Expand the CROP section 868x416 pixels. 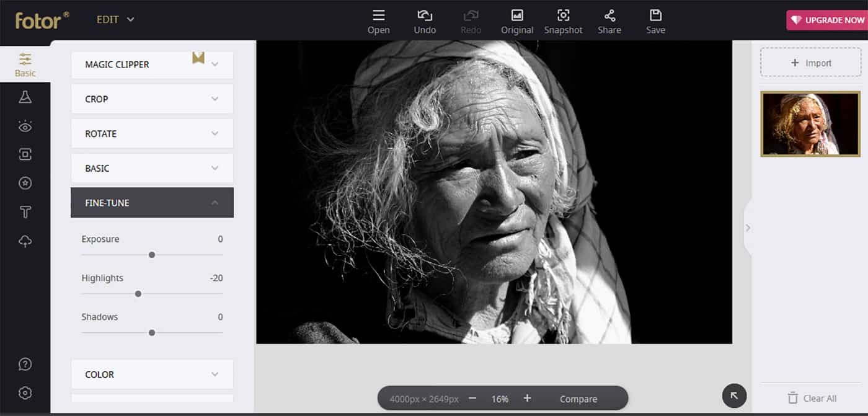click(x=152, y=99)
